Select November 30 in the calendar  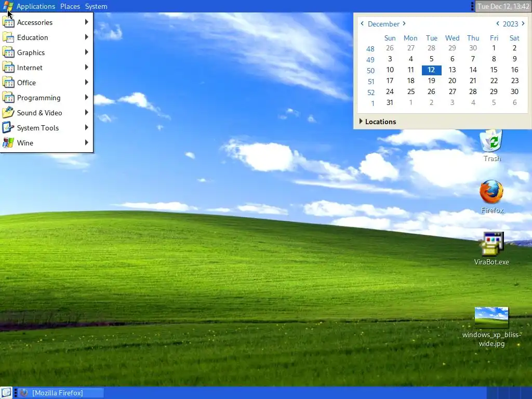click(473, 48)
